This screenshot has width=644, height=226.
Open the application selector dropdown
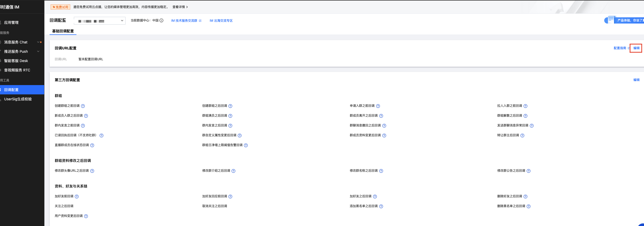tap(100, 21)
